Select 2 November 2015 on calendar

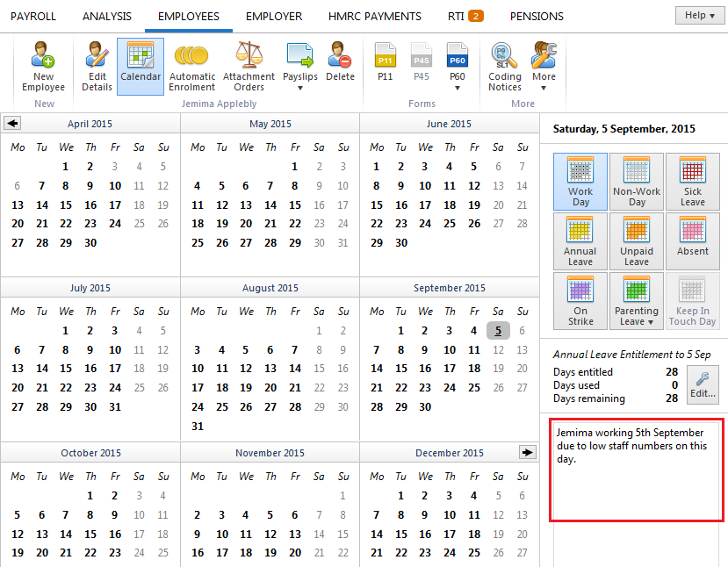point(197,515)
